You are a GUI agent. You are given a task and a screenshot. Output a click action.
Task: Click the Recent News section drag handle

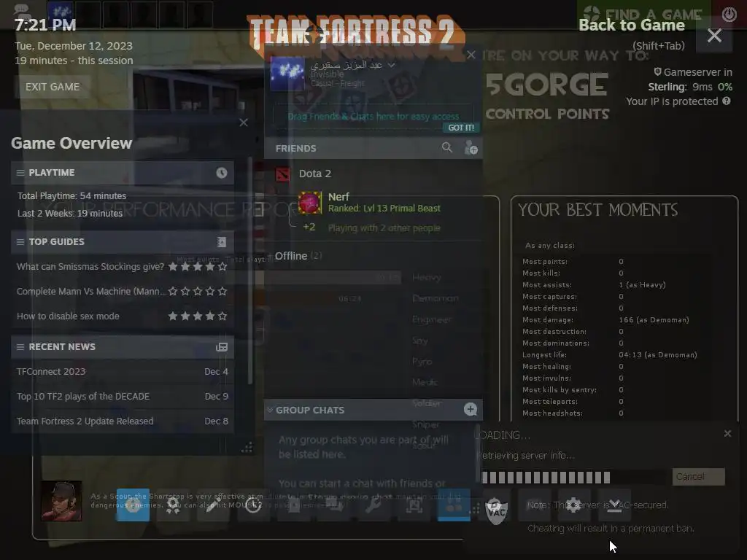tap(20, 347)
